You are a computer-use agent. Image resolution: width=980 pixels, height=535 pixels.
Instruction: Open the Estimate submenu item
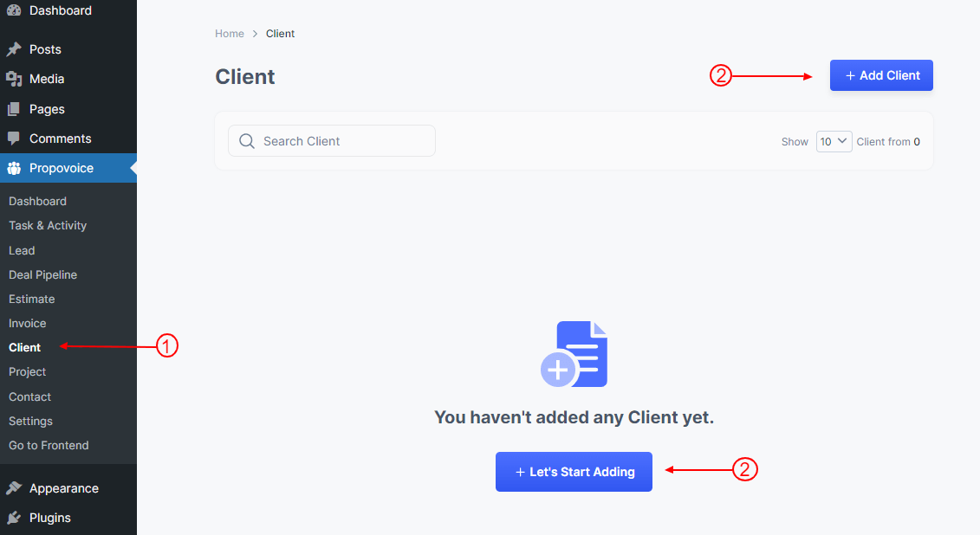[32, 299]
